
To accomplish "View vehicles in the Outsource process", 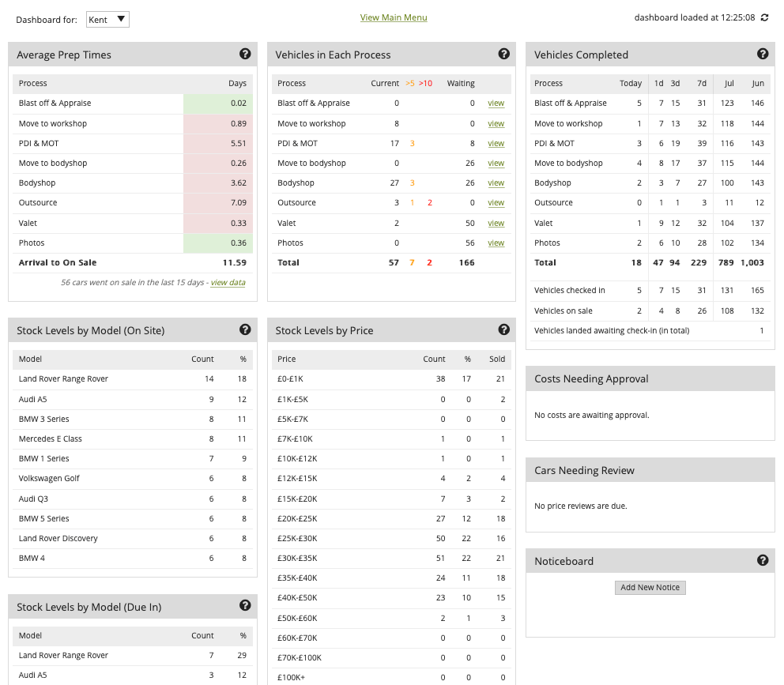I will coord(496,202).
